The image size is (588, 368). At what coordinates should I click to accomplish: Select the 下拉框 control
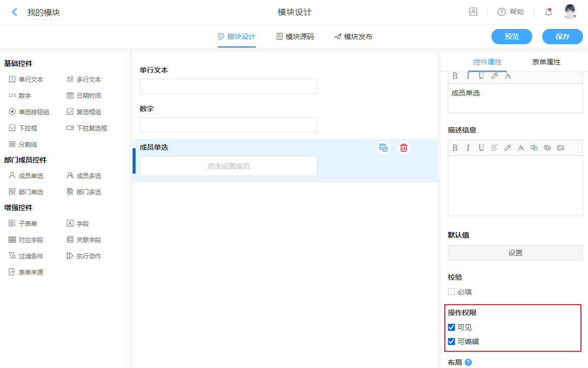point(23,128)
